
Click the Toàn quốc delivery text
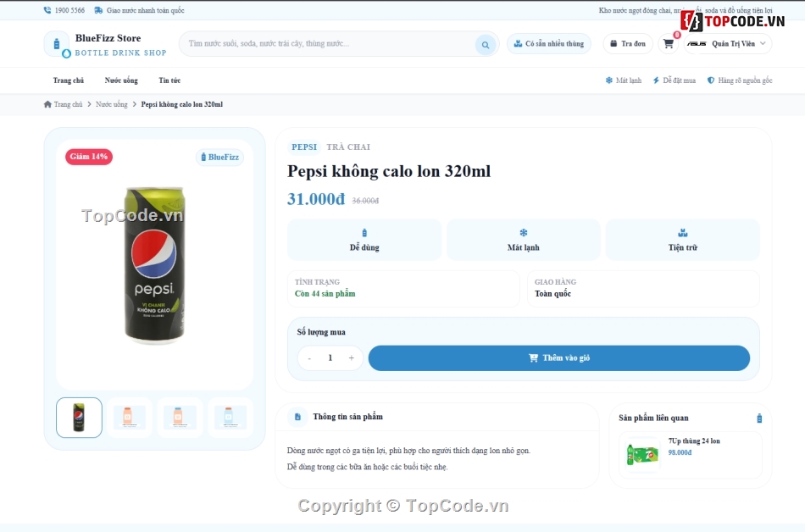pyautogui.click(x=553, y=293)
